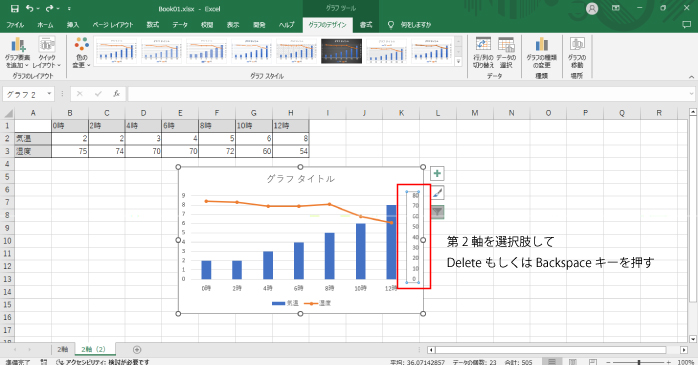The image size is (698, 365).
Task: Select the 12時 blue bar in chart
Action: (391, 242)
